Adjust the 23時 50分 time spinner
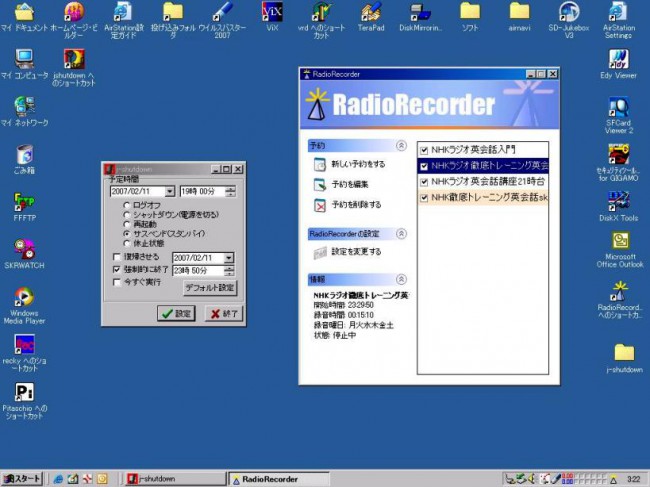Image resolution: width=650 pixels, height=487 pixels. 229,271
